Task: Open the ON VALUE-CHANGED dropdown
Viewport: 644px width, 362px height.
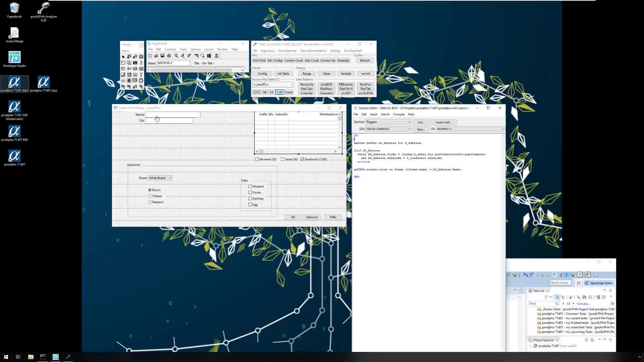Action: pos(388,129)
